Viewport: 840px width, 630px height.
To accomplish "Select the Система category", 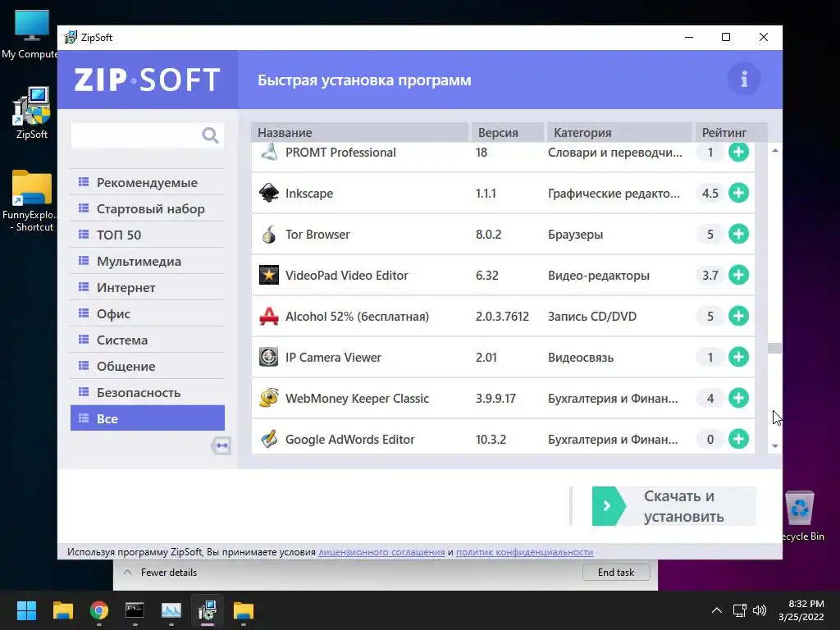I will (148, 340).
